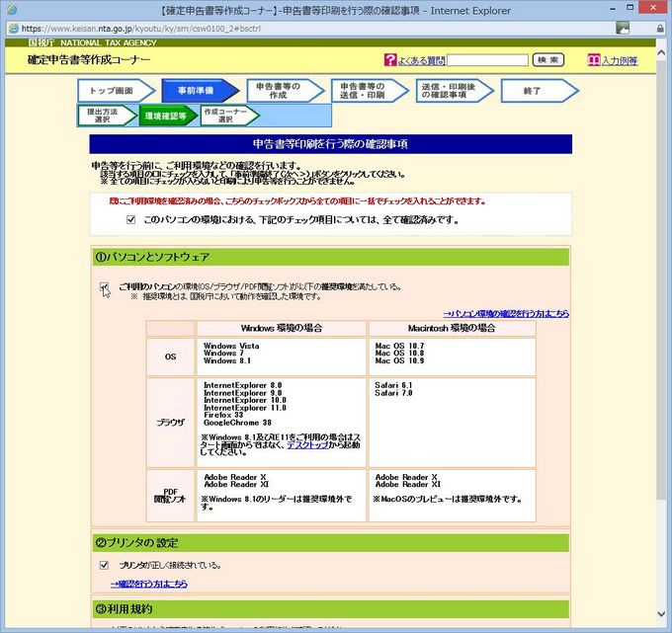This screenshot has width=672, height=633.
Task: Toggle the recommended PC environment checkbox
Action: 105,287
